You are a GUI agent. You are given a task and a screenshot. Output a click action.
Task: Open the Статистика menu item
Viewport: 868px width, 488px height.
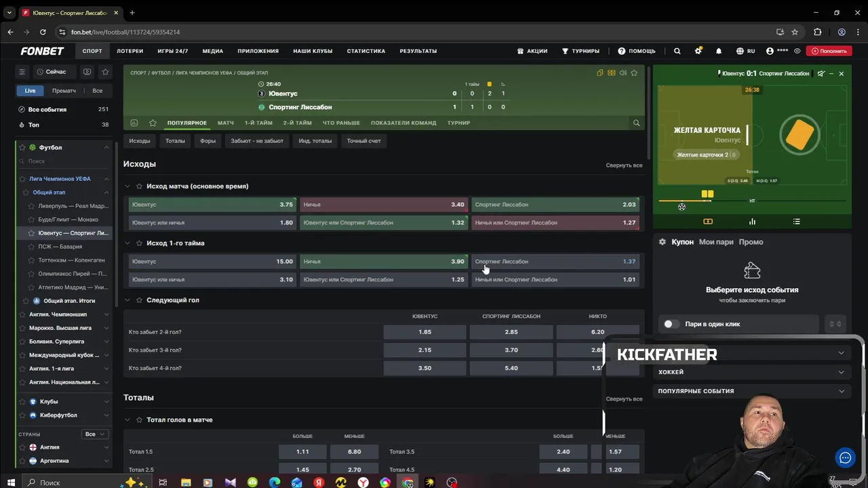click(x=366, y=51)
